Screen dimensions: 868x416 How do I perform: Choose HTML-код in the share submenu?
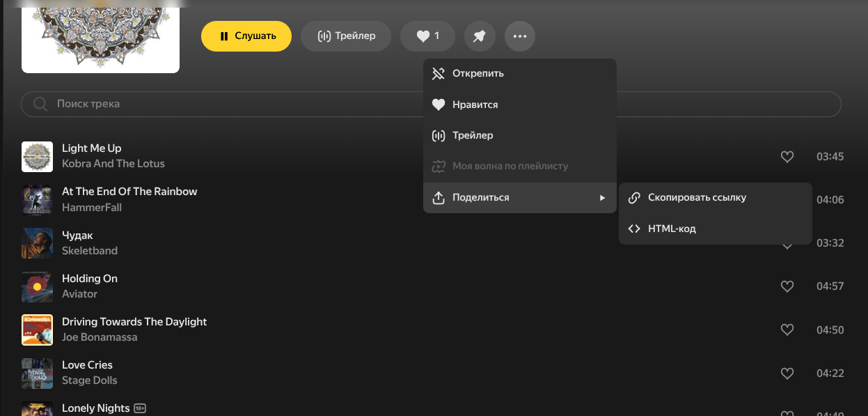672,229
